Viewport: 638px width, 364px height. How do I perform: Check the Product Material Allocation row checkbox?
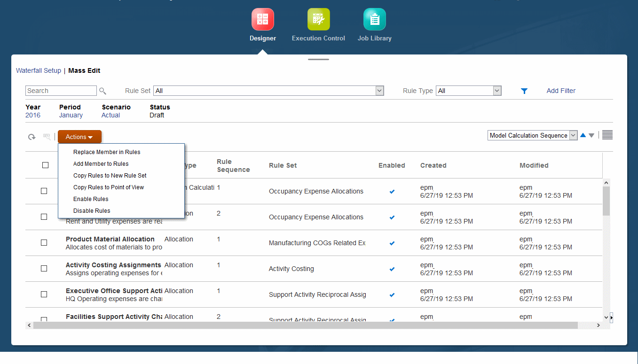44,243
